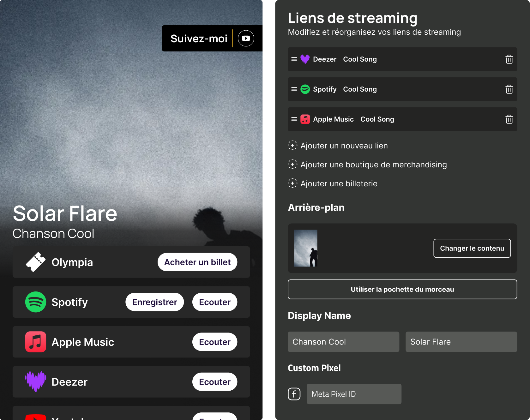Image resolution: width=530 pixels, height=420 pixels.
Task: Click the Deezer heart logo in the preview
Action: [x=36, y=381]
